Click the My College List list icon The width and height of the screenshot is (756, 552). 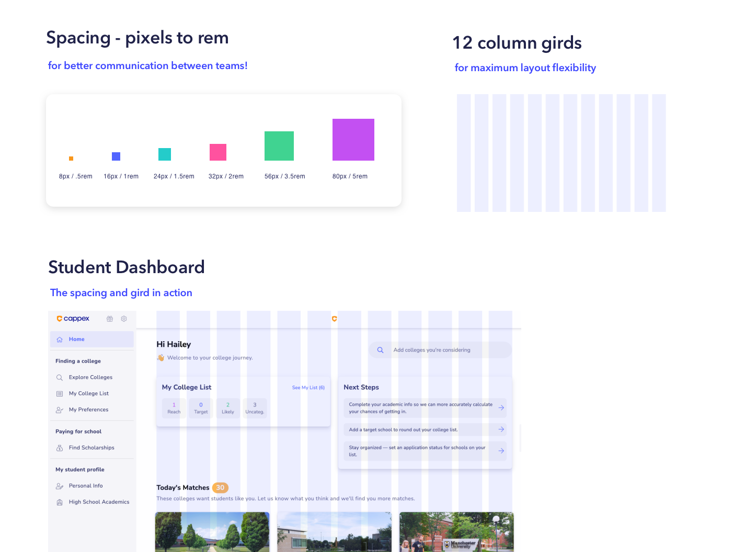click(60, 393)
